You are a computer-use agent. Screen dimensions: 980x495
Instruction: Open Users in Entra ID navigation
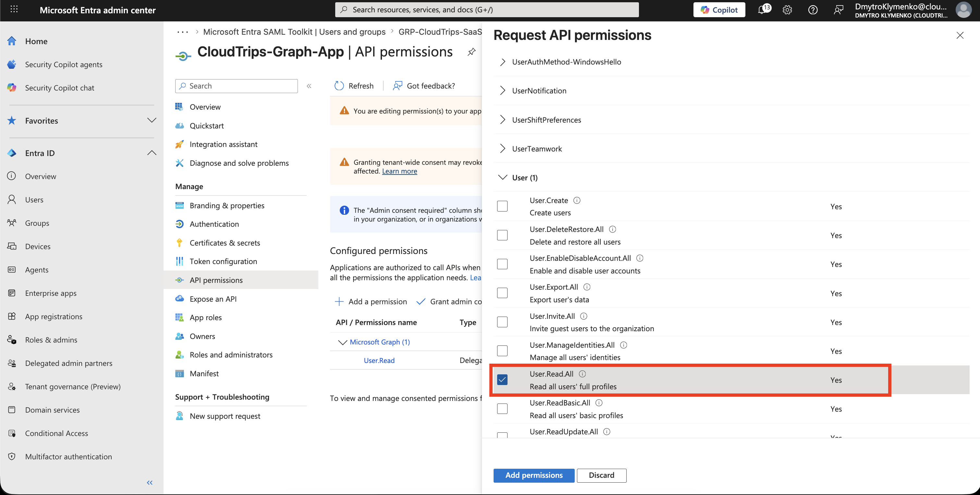click(x=34, y=199)
